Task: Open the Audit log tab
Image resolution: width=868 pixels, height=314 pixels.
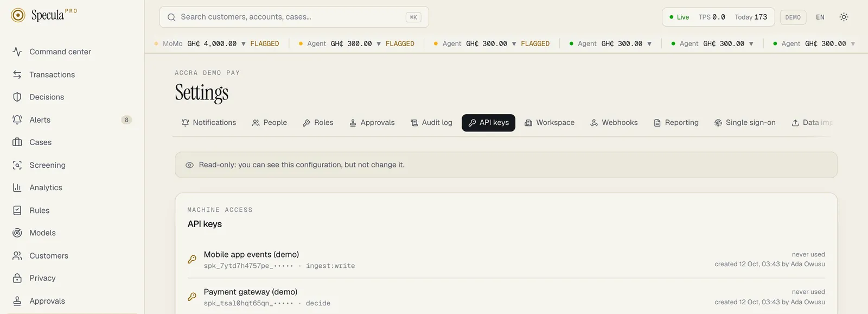Action: (431, 123)
